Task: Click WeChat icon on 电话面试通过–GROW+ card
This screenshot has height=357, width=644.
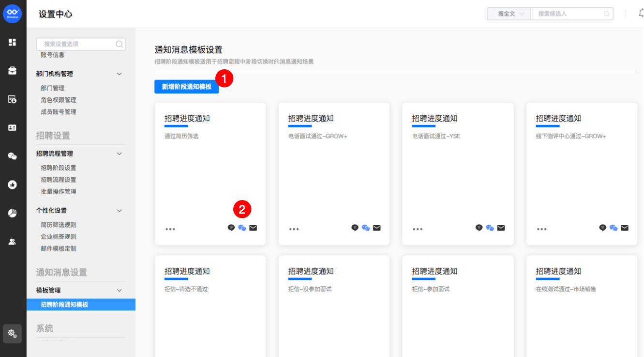Action: click(366, 228)
